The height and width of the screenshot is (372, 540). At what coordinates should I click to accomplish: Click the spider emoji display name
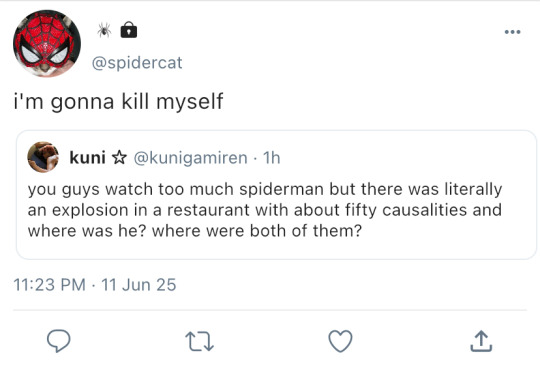pyautogui.click(x=104, y=30)
